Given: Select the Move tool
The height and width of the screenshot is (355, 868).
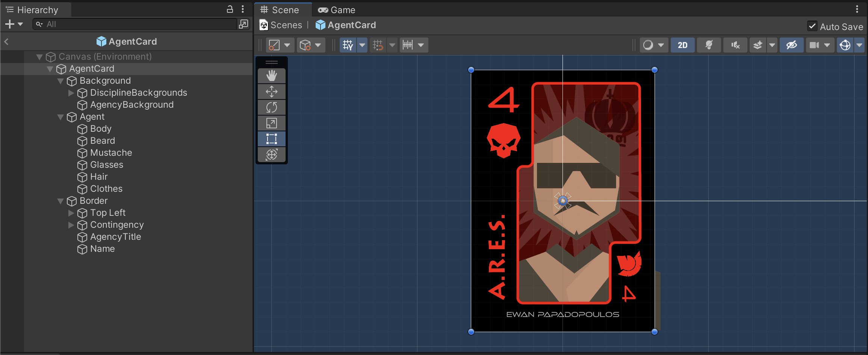Looking at the screenshot, I should 271,92.
